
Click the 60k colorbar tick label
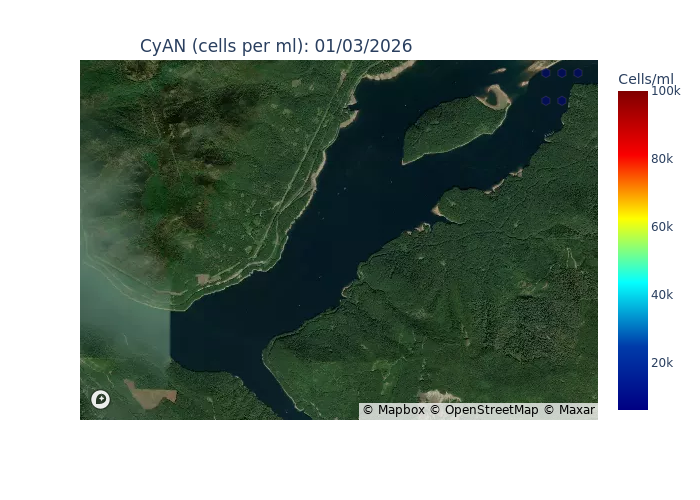(x=662, y=227)
